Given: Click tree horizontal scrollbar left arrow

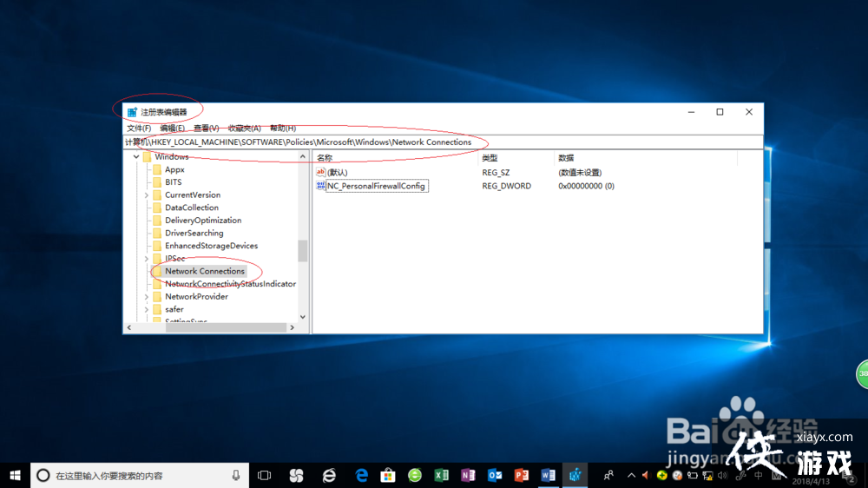Looking at the screenshot, I should pyautogui.click(x=129, y=327).
